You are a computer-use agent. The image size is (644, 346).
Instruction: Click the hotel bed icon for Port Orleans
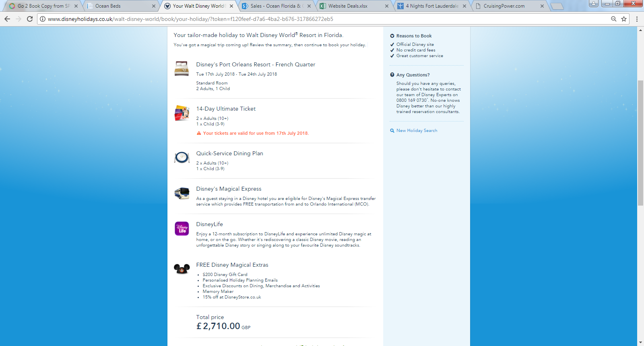tap(182, 68)
